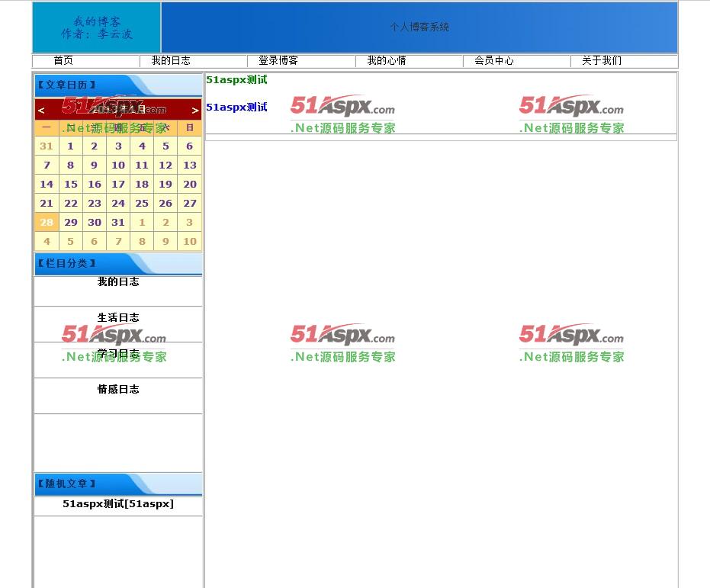Go to previous month in calendar
The width and height of the screenshot is (710, 588).
coord(41,111)
